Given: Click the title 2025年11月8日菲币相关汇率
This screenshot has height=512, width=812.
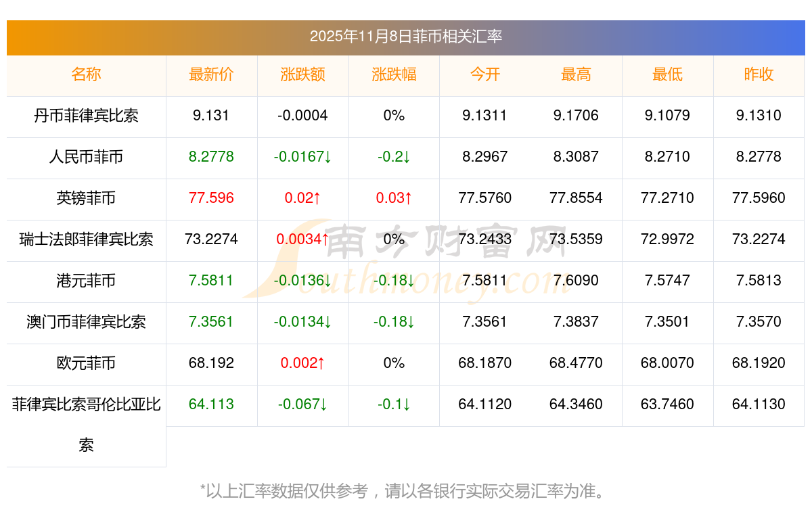Looking at the screenshot, I should (406, 37).
